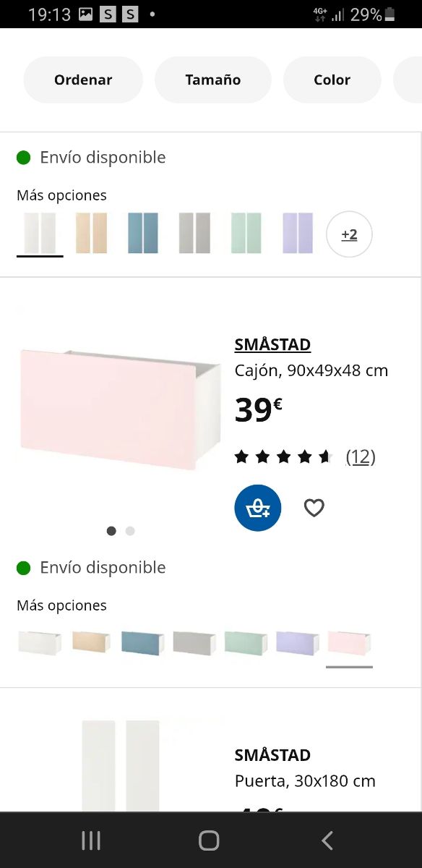Open the SMÅSTAD Cajón product page
Image resolution: width=422 pixels, height=868 pixels.
(x=272, y=345)
